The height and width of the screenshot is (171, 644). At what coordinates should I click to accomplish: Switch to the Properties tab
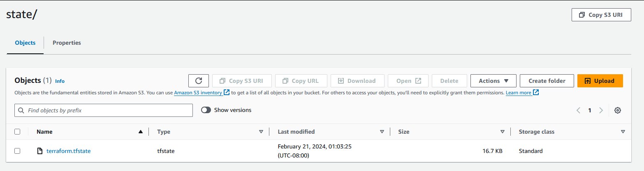pos(67,43)
